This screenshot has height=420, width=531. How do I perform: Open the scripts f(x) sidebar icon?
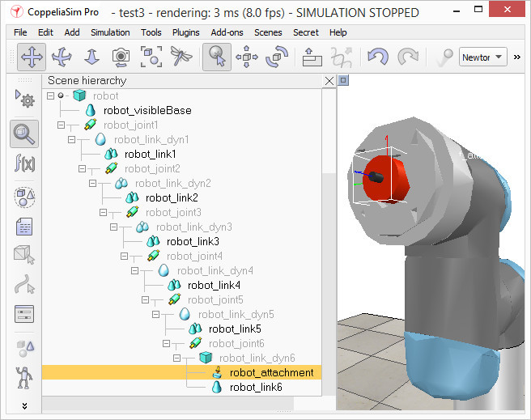(x=24, y=163)
